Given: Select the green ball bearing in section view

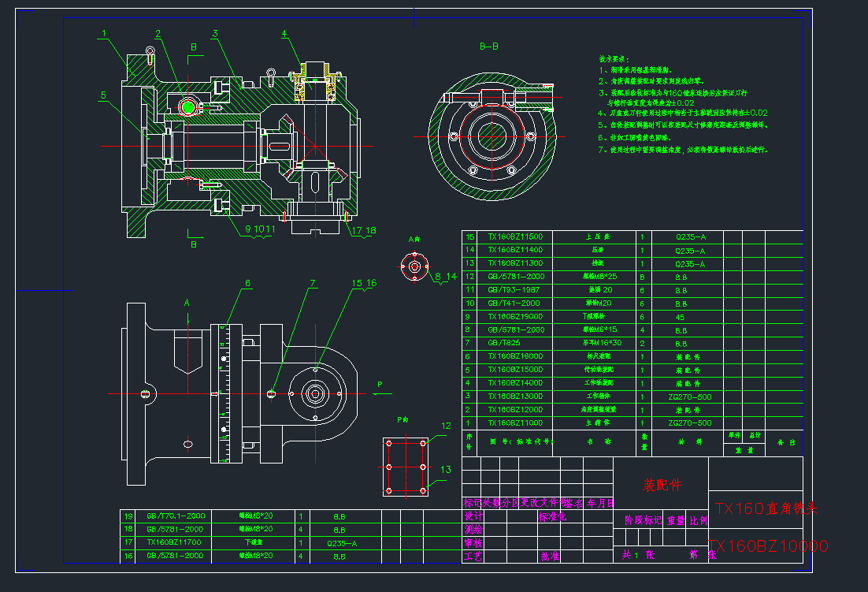Looking at the screenshot, I should (x=188, y=106).
